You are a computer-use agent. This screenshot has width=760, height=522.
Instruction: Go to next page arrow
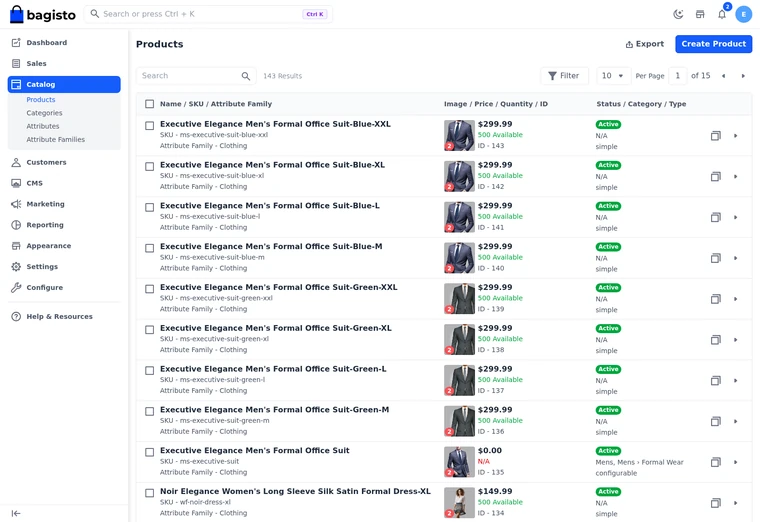743,76
